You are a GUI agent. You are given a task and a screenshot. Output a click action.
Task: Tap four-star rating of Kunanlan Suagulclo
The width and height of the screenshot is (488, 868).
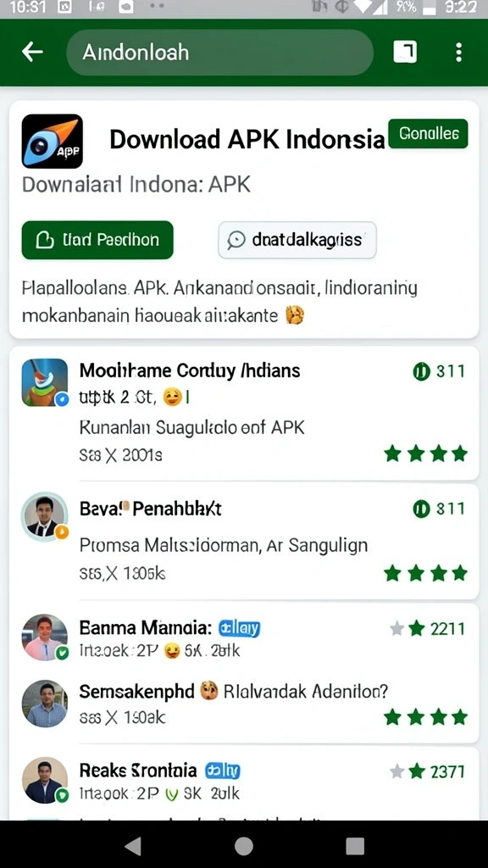point(425,454)
